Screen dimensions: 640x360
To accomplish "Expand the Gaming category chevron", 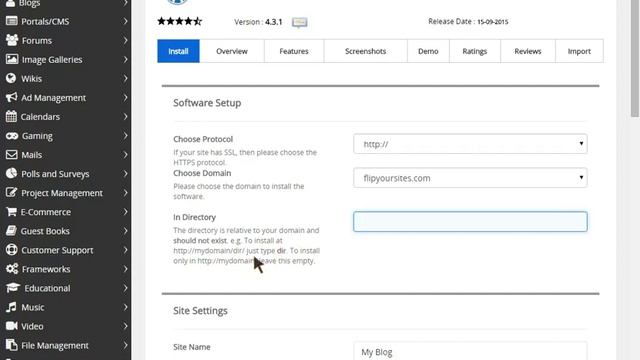I will click(125, 136).
